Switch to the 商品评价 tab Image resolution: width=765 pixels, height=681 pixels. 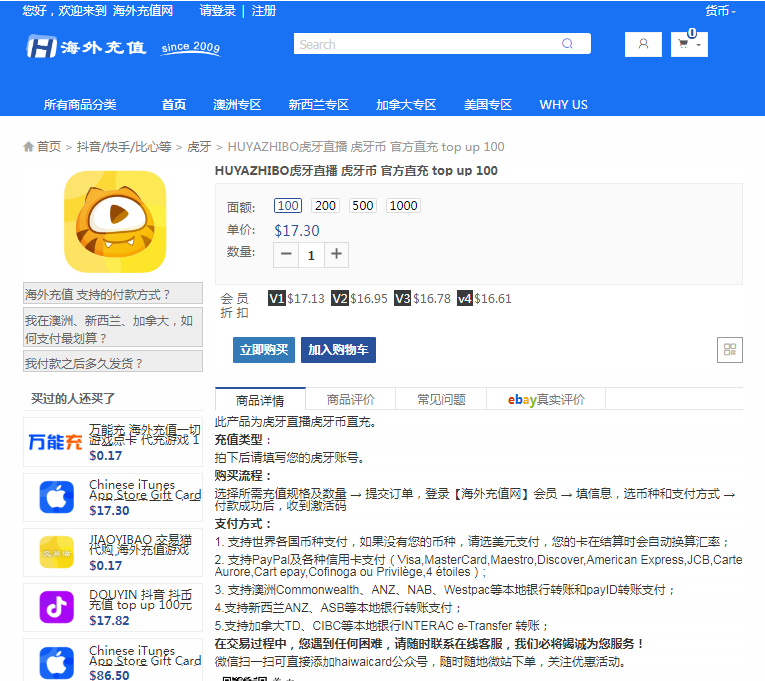(x=351, y=400)
